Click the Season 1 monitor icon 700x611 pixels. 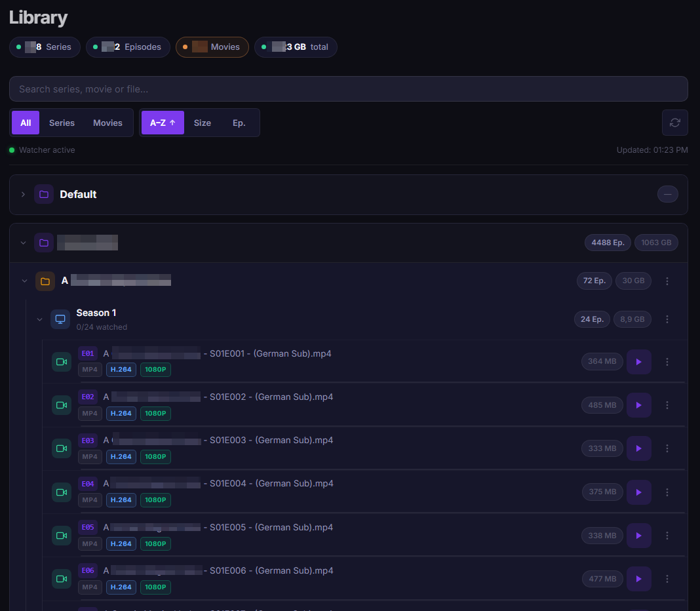coord(60,319)
